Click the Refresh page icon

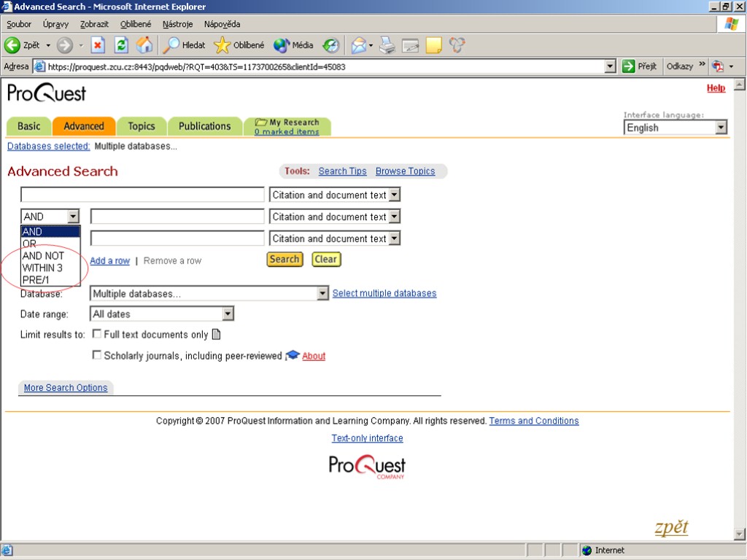[122, 45]
